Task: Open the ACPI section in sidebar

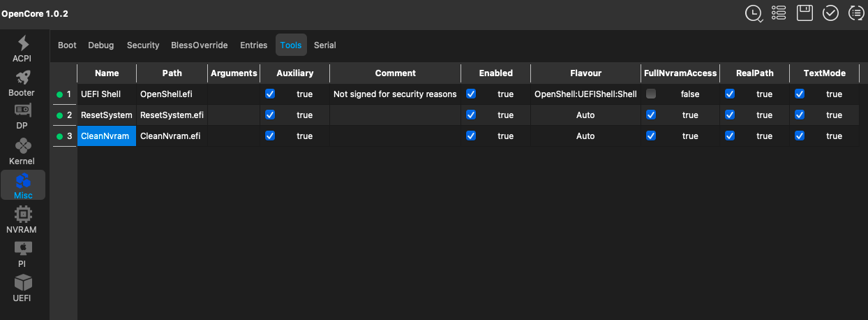Action: pos(22,48)
